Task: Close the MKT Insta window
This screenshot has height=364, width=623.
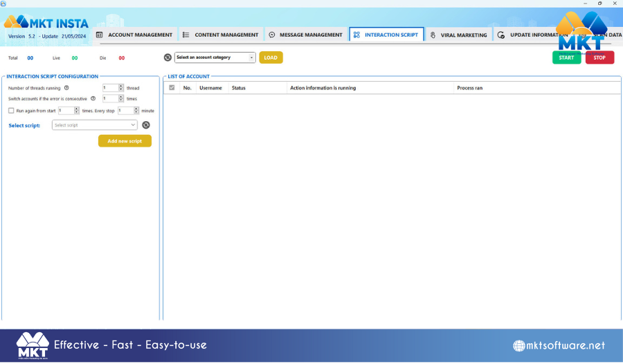Action: point(615,3)
